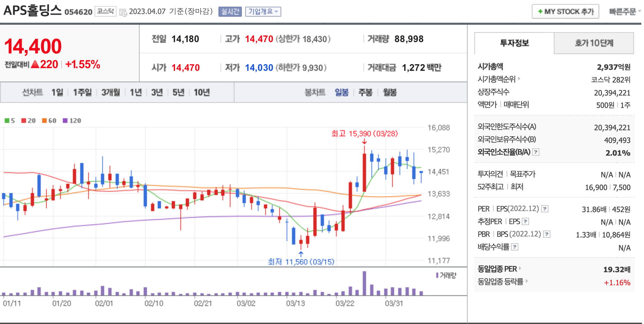Show the 3개월 line chart
Viewport: 644px width, 324px height.
coord(111,93)
